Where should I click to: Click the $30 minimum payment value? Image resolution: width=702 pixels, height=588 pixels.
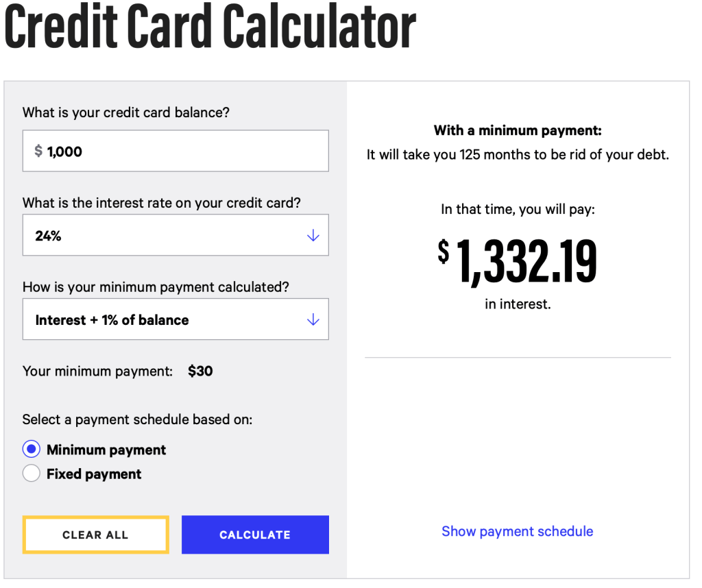pos(200,371)
